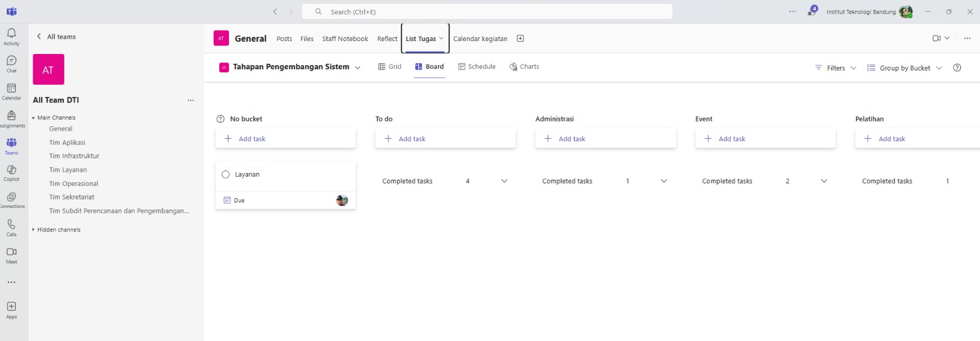980x341 pixels.
Task: Go back to All teams
Action: tap(56, 37)
